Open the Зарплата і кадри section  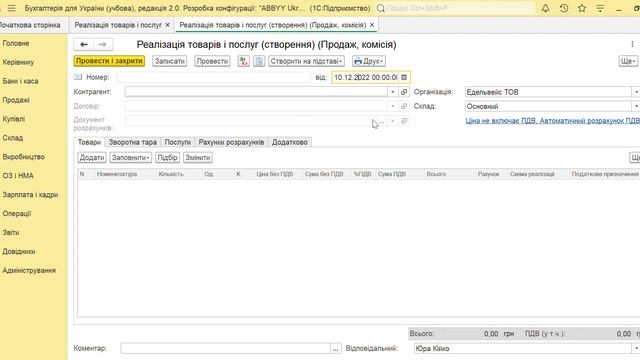coord(30,195)
